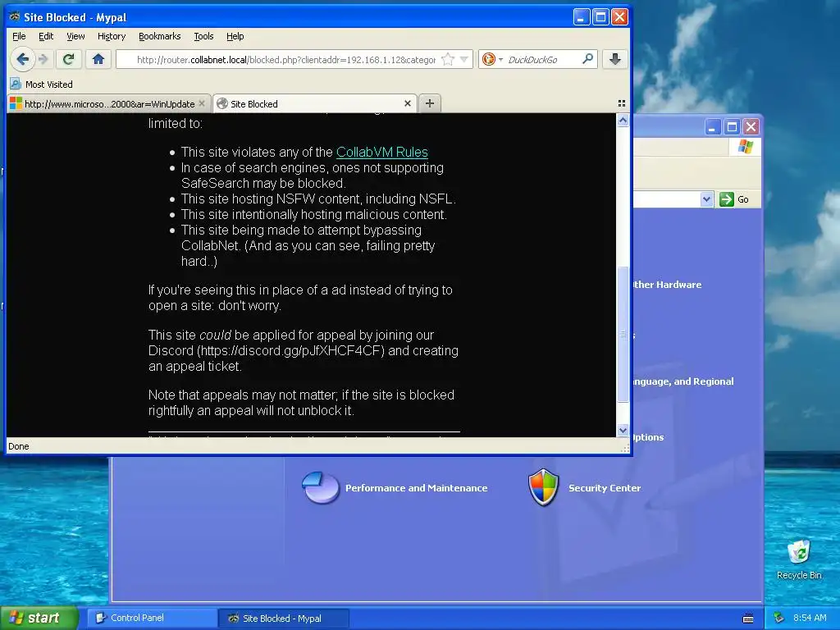Expand the Control Panel address dropdown
Screen dimensions: 840x630
click(706, 199)
